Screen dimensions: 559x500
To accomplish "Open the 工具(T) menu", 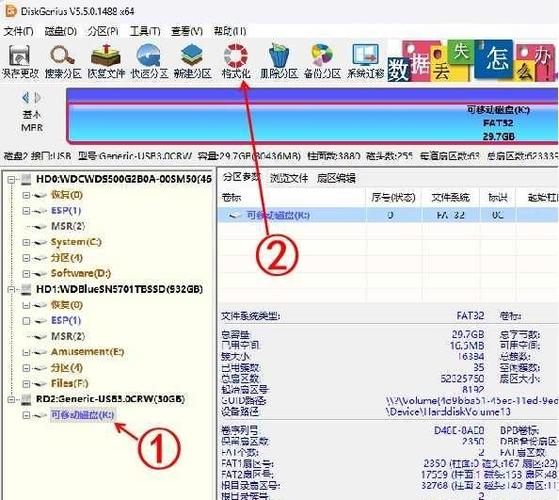I will 145,31.
